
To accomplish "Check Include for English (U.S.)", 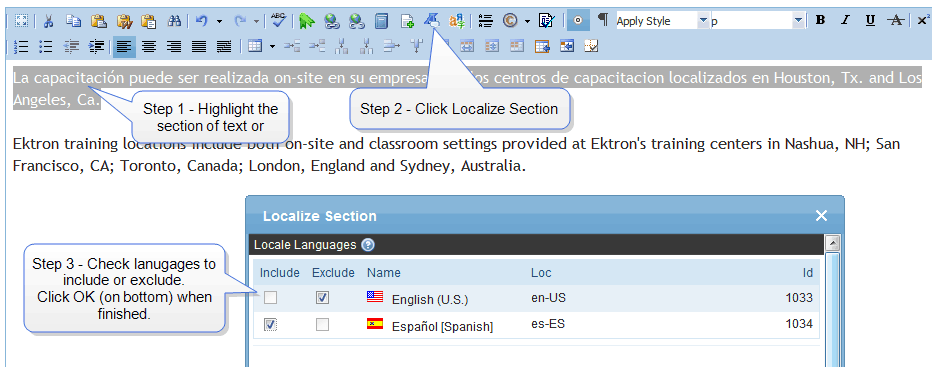I will 270,297.
